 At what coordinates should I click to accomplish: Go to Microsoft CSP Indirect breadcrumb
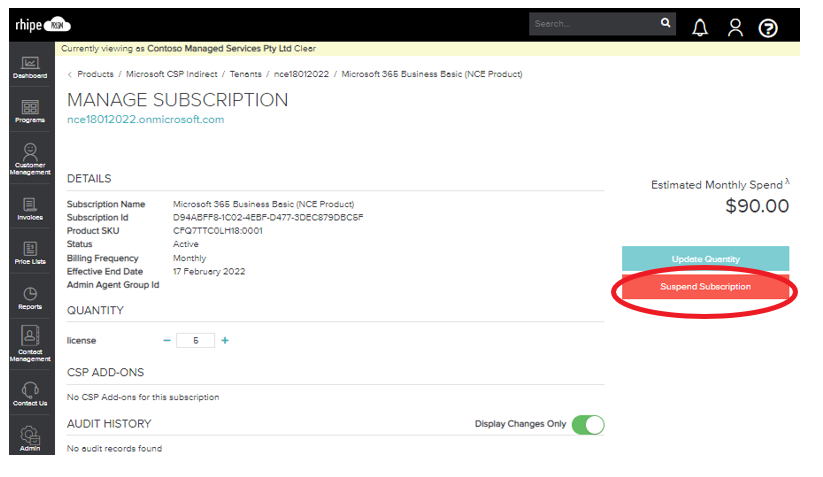pyautogui.click(x=172, y=74)
